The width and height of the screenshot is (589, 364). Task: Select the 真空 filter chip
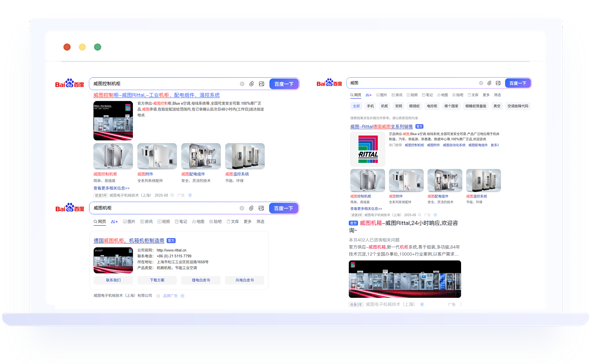click(497, 106)
